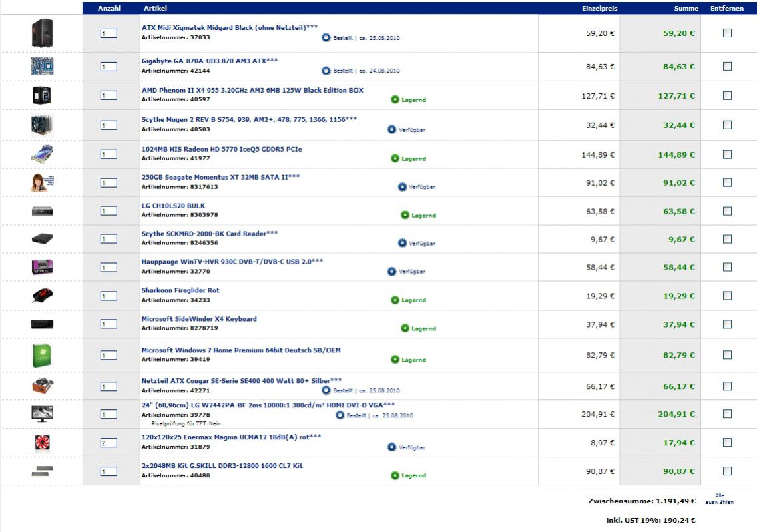Mark Seagate Momentus XT for removal
757x532 pixels.
click(x=727, y=182)
